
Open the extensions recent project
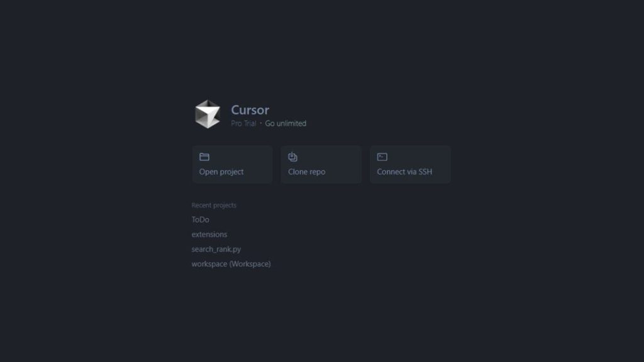209,234
